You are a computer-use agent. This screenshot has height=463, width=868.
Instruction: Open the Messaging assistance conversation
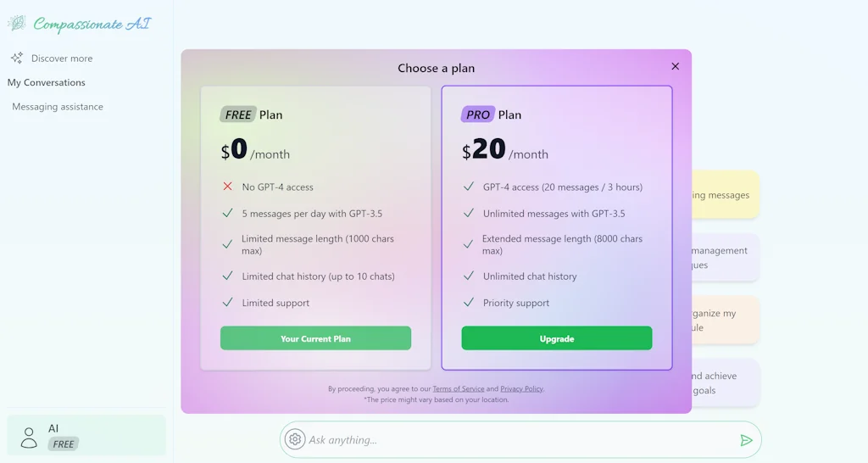[58, 107]
